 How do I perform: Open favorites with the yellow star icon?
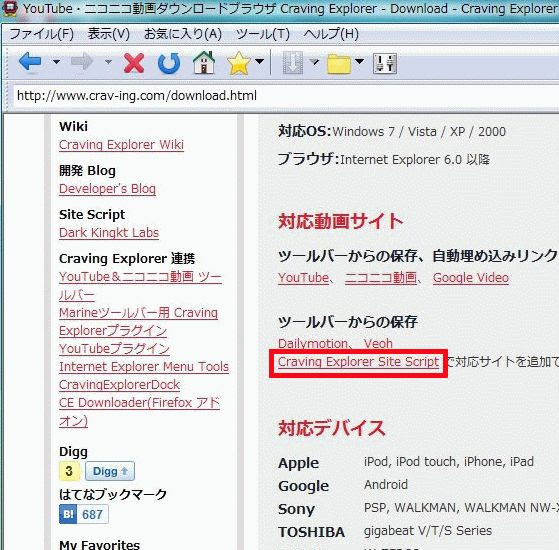[239, 63]
